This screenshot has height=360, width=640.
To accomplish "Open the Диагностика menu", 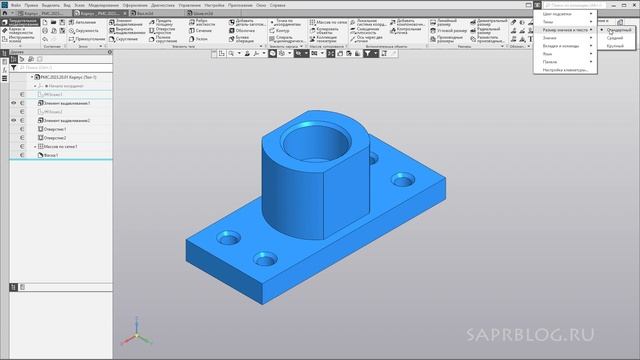I will 162,5.
